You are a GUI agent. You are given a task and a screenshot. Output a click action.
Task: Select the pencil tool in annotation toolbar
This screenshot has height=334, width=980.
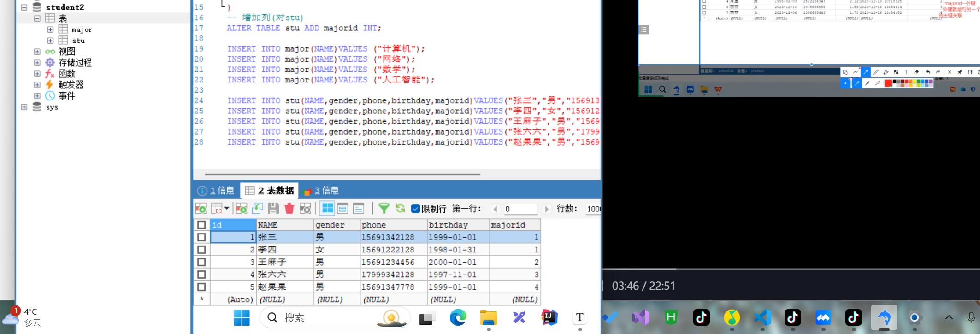tap(876, 72)
